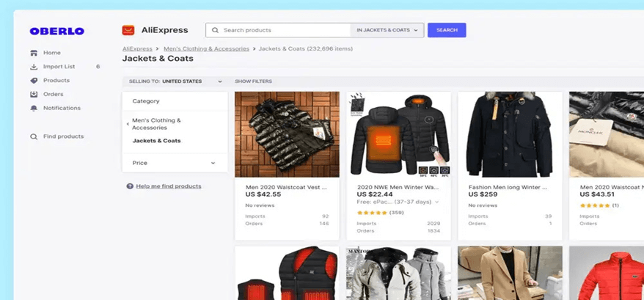Open the Men 2020 Waistcoat Vest thumbnail
Viewport: 644px width, 300px height.
coord(287,134)
